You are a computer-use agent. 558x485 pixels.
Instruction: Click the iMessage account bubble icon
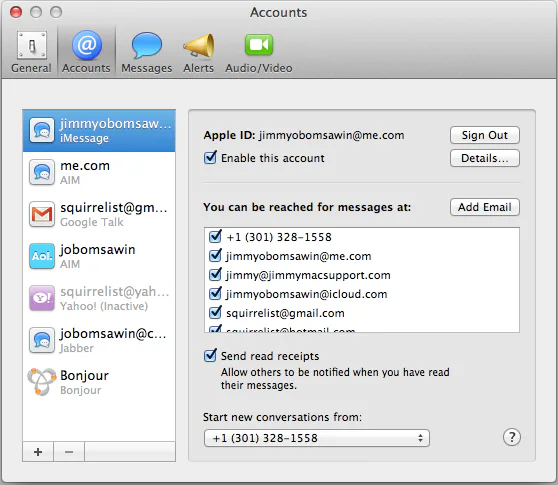(x=42, y=130)
